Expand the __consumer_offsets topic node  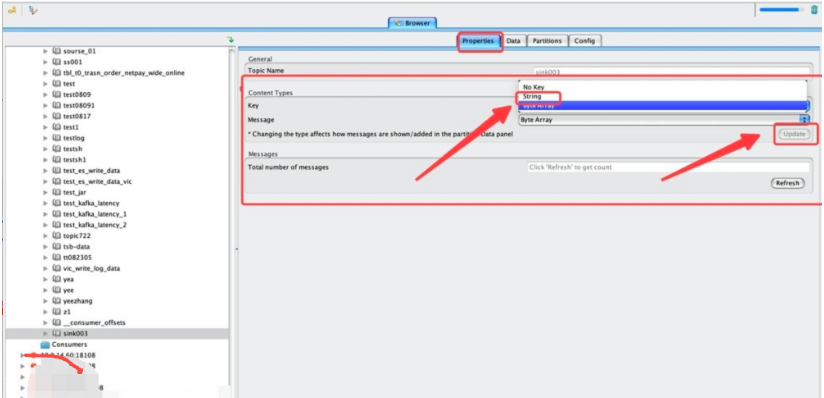[x=46, y=322]
